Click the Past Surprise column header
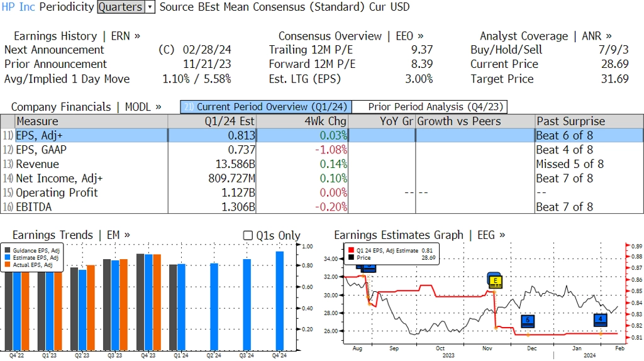The width and height of the screenshot is (644, 361). (x=589, y=121)
